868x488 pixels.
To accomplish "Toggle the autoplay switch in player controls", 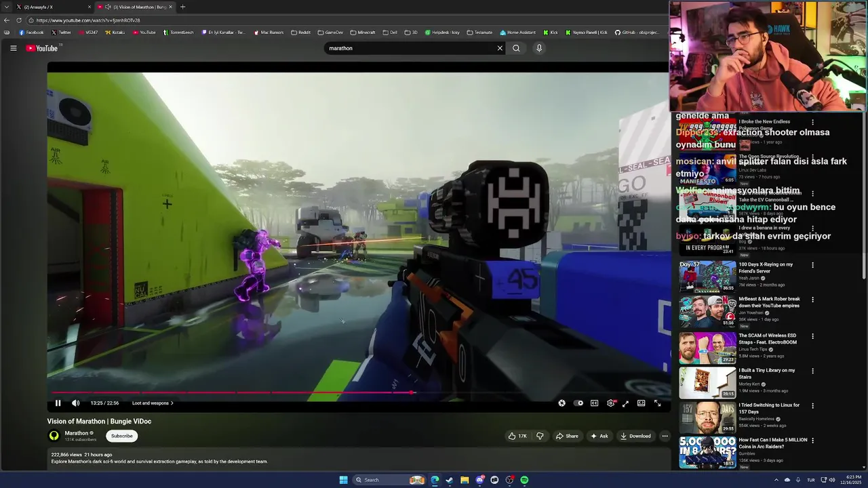I will click(578, 403).
